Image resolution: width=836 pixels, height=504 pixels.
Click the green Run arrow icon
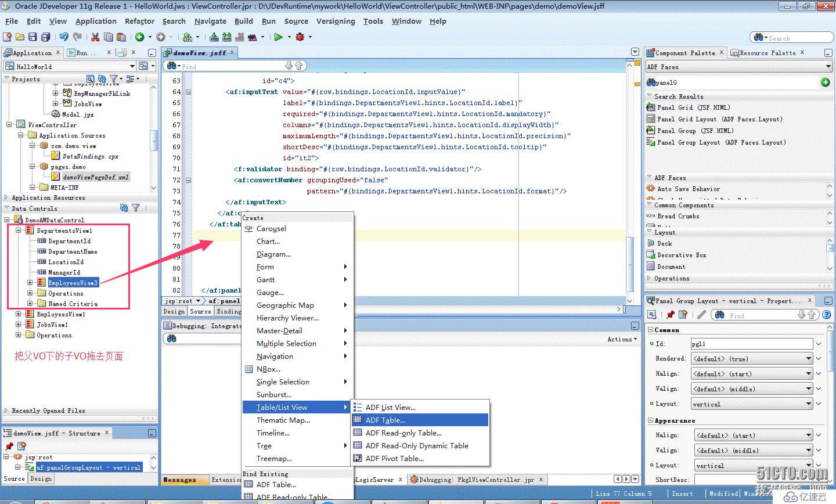point(279,37)
